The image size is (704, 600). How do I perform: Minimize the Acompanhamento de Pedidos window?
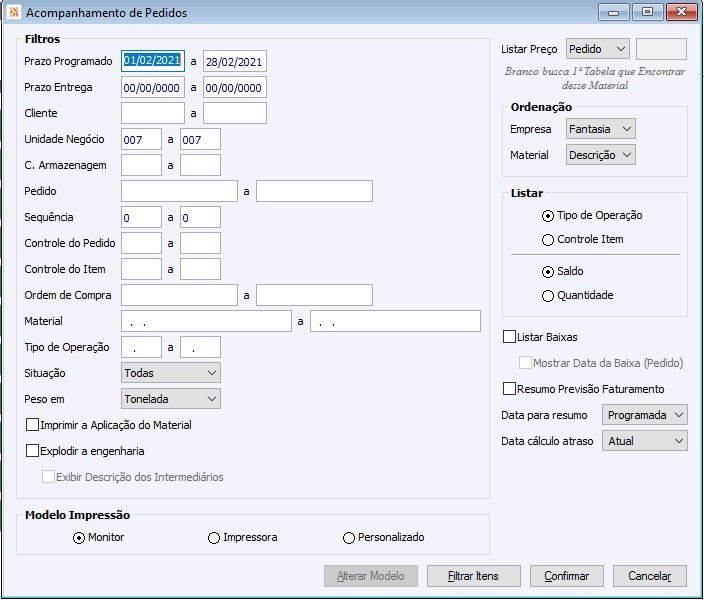click(613, 12)
